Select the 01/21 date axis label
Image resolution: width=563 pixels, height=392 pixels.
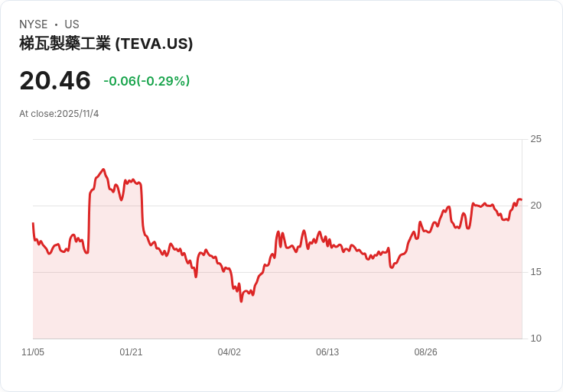(131, 352)
